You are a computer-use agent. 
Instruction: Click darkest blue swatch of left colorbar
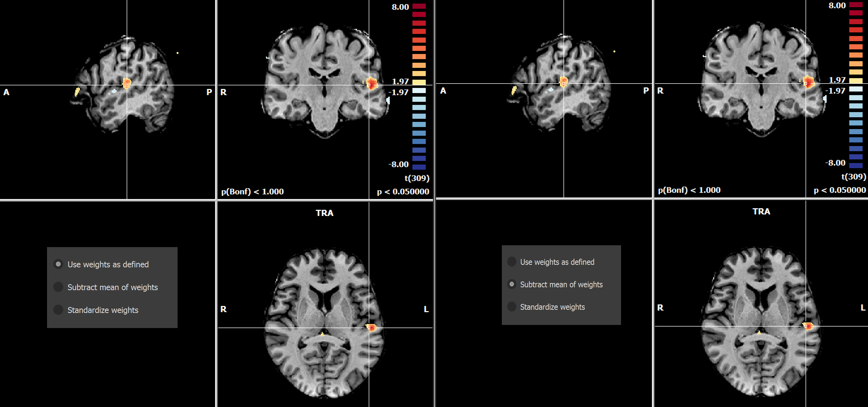(419, 167)
